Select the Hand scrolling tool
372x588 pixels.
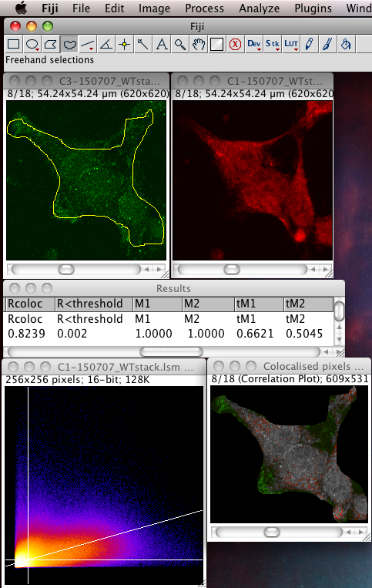tap(198, 44)
